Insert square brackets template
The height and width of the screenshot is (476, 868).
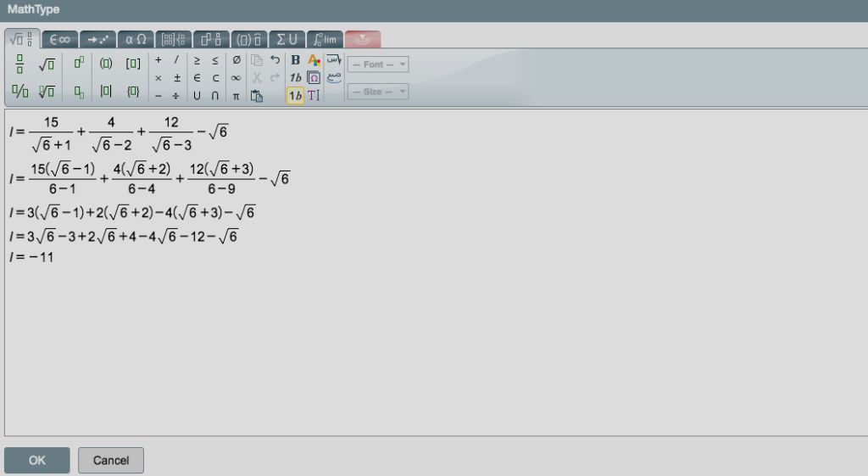coord(133,63)
